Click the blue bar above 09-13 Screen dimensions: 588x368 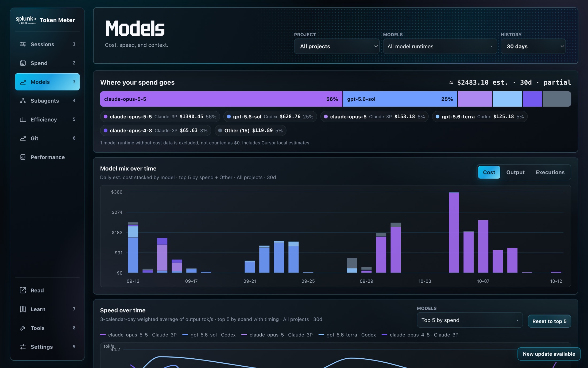tap(133, 255)
